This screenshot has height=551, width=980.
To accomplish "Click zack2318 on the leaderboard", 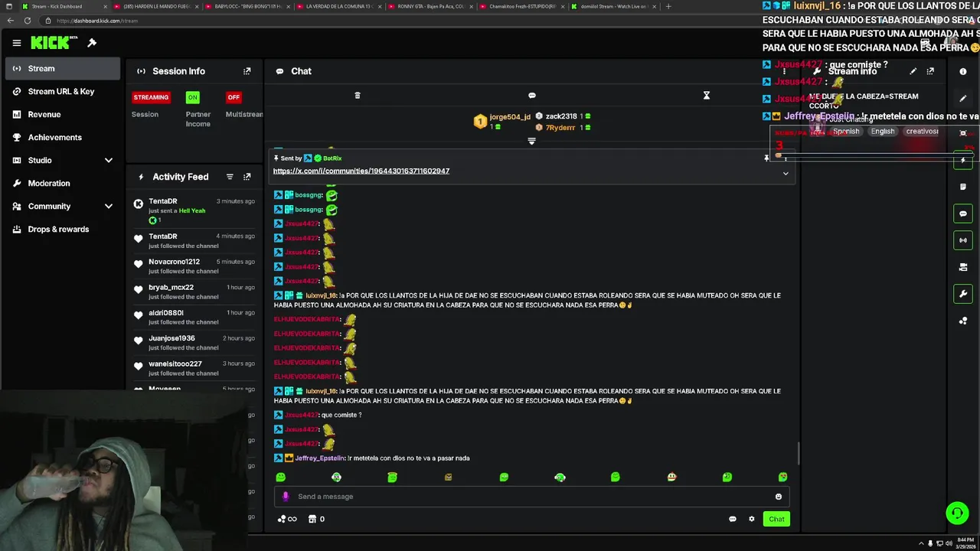I will click(561, 116).
